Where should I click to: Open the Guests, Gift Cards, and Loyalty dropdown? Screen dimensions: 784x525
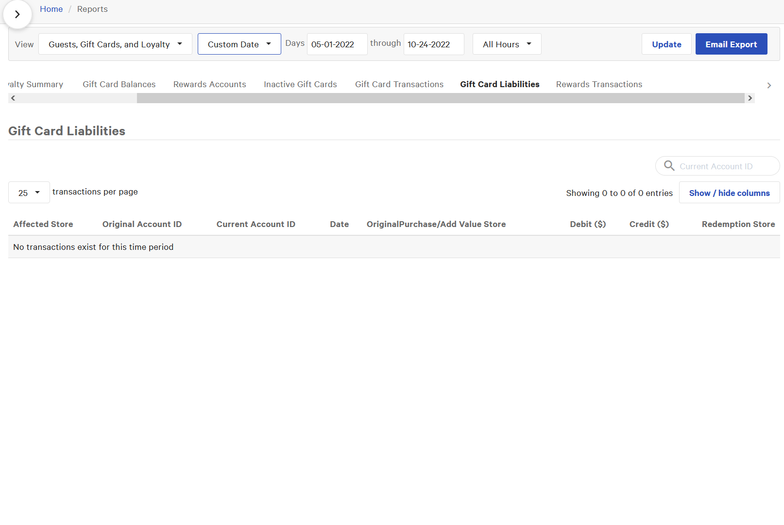[x=115, y=44]
